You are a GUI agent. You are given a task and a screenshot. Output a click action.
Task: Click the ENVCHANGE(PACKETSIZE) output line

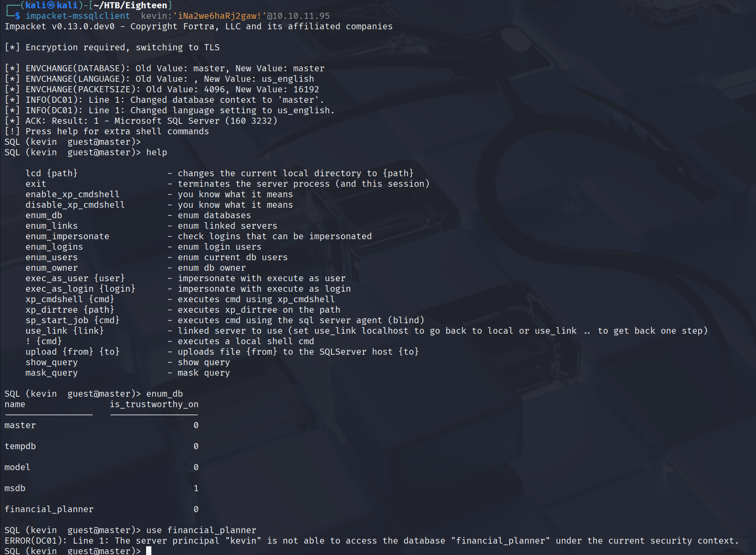tap(162, 89)
